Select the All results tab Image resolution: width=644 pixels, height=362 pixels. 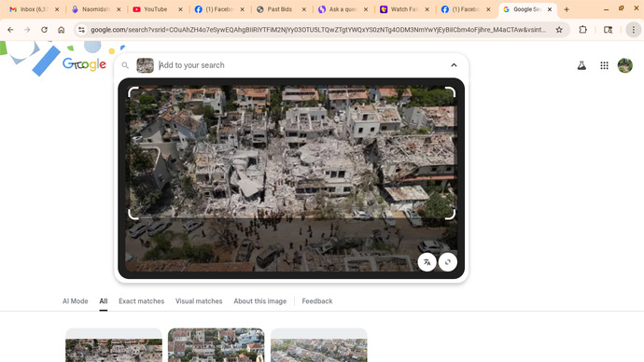tap(104, 300)
